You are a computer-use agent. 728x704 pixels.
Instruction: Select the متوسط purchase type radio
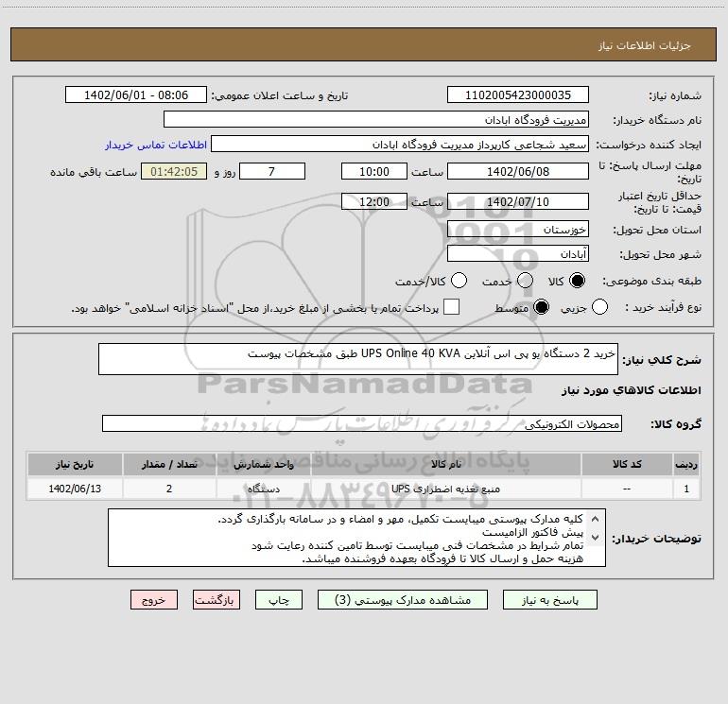point(541,307)
